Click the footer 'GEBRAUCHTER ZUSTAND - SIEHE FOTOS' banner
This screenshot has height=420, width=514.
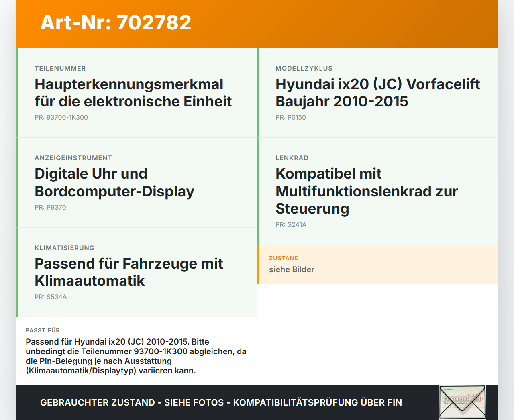coord(221,402)
